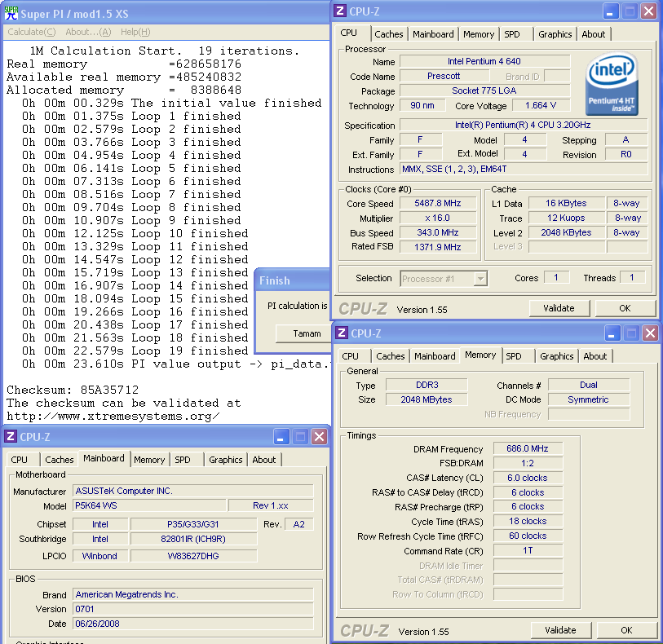Click the Southbridge 82801IR (ICH9R) value

pyautogui.click(x=193, y=539)
